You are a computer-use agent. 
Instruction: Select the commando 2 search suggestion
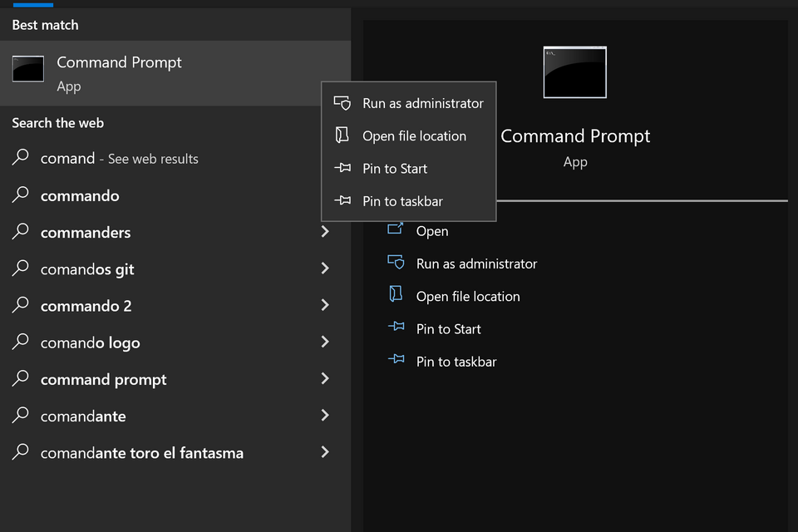86,306
